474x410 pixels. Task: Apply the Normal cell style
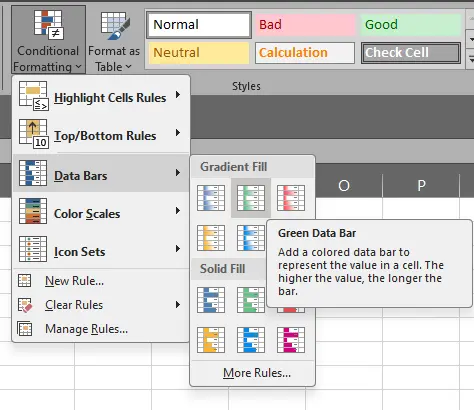(199, 25)
